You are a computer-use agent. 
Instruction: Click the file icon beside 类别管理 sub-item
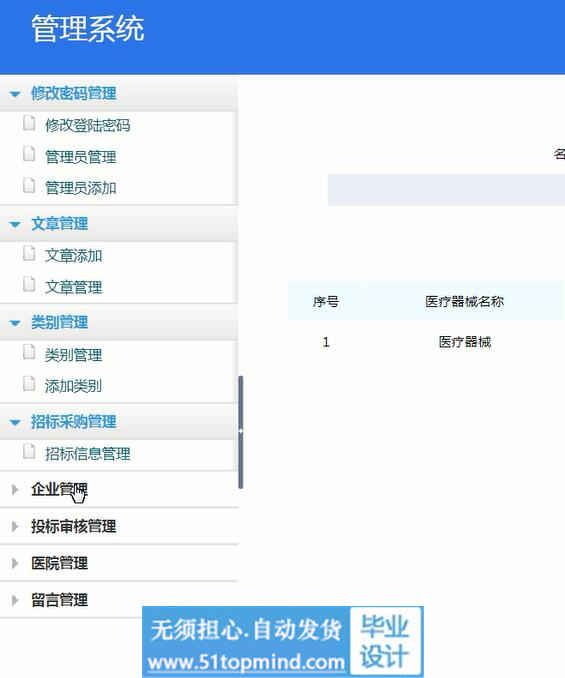29,352
